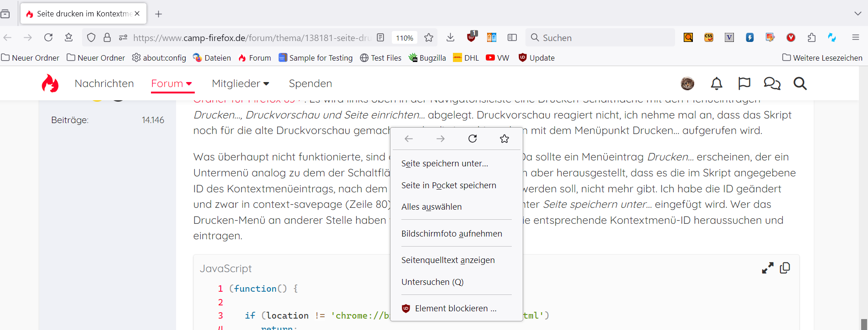This screenshot has height=330, width=868.
Task: Open the downloads panel in toolbar
Action: 450,38
